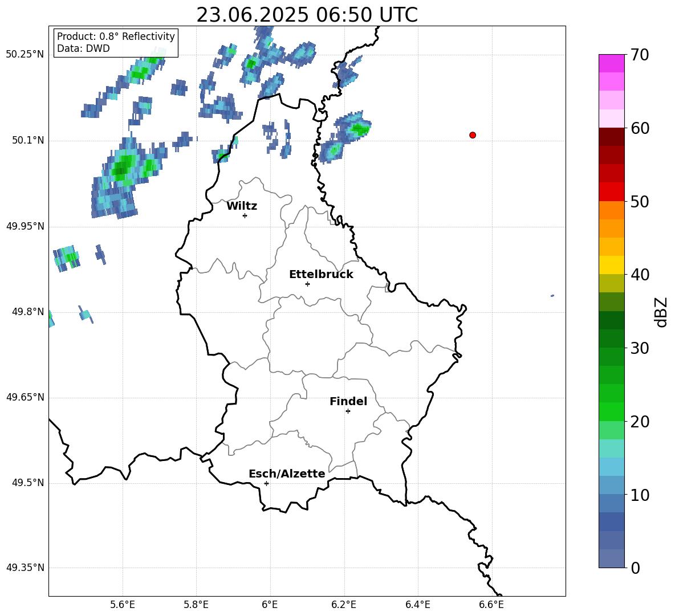675x616 pixels.
Task: Click the 49.95°N latitude label
Action: tap(25, 226)
